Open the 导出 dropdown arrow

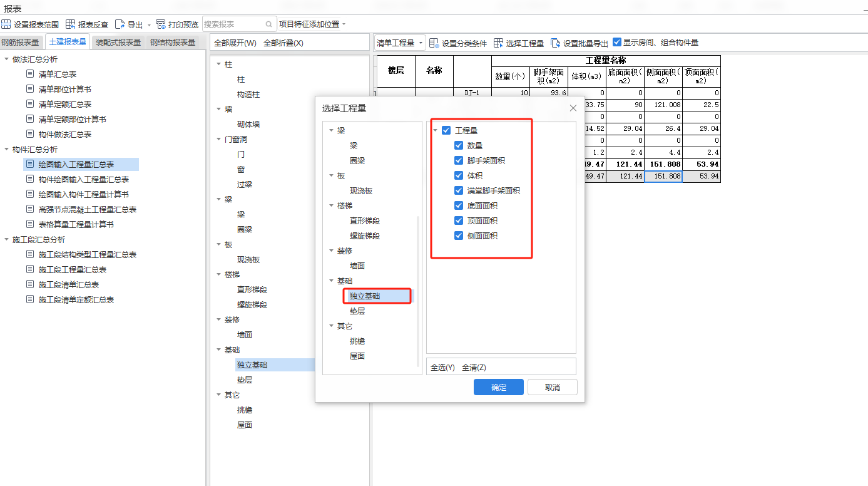pyautogui.click(x=149, y=25)
